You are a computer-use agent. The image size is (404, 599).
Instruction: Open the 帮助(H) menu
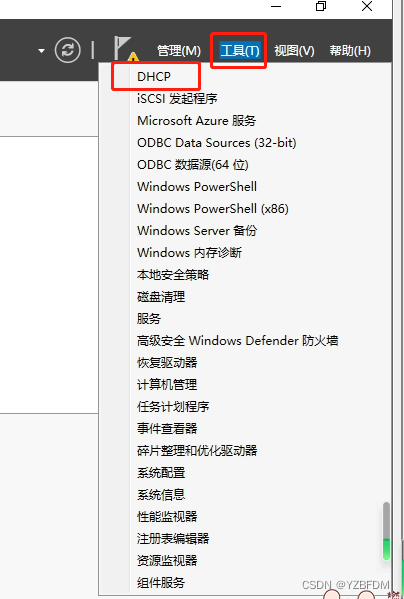(x=350, y=51)
